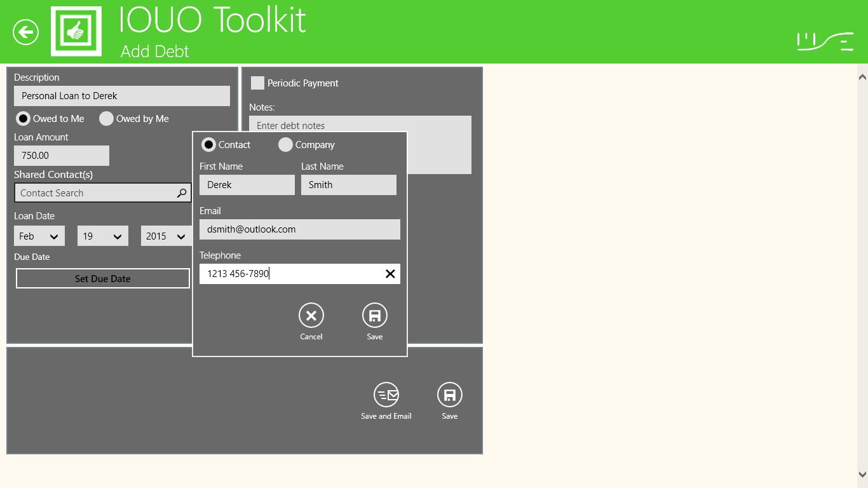Select the Owed by Me option
This screenshot has width=868, height=488.
click(107, 119)
